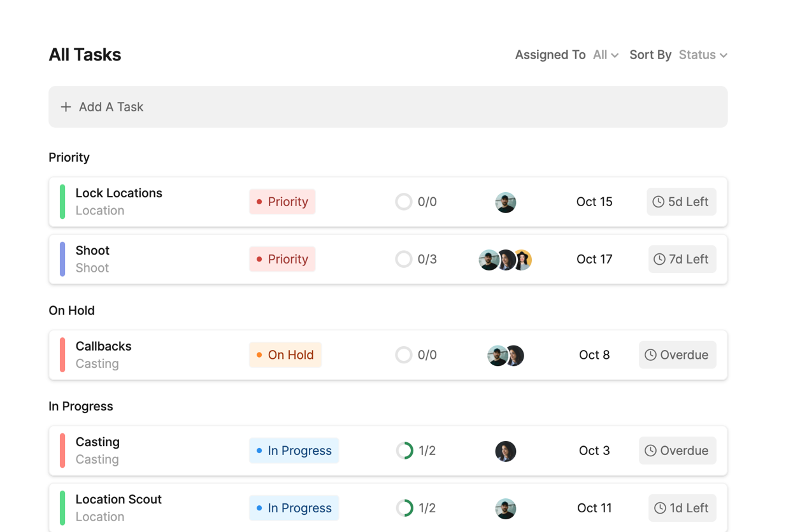Click assignee avatar on Casting task
The image size is (786, 532).
tap(505, 451)
